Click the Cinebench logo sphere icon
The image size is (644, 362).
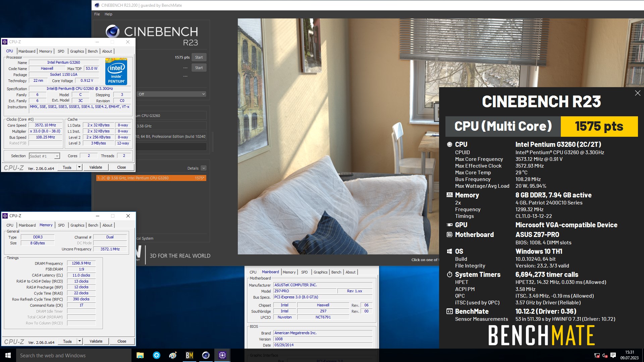click(x=112, y=32)
